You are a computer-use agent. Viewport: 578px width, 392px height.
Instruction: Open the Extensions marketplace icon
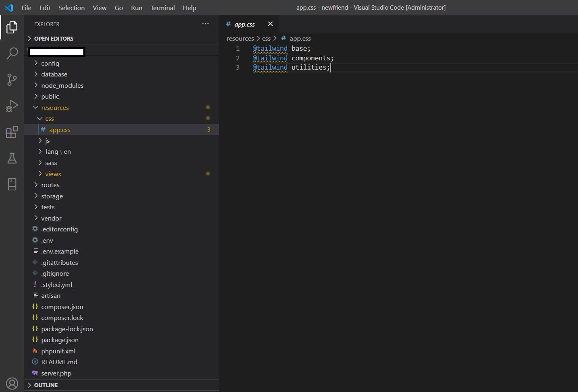click(x=12, y=132)
